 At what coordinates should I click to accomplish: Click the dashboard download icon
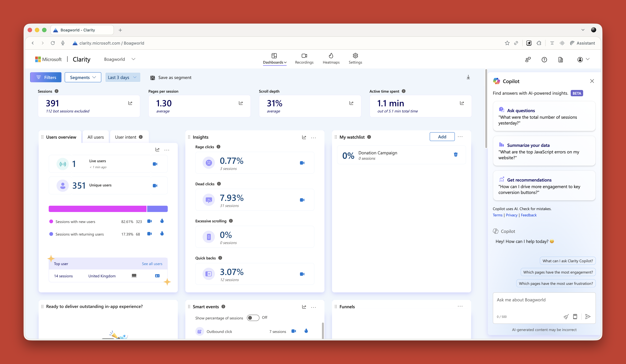(468, 77)
